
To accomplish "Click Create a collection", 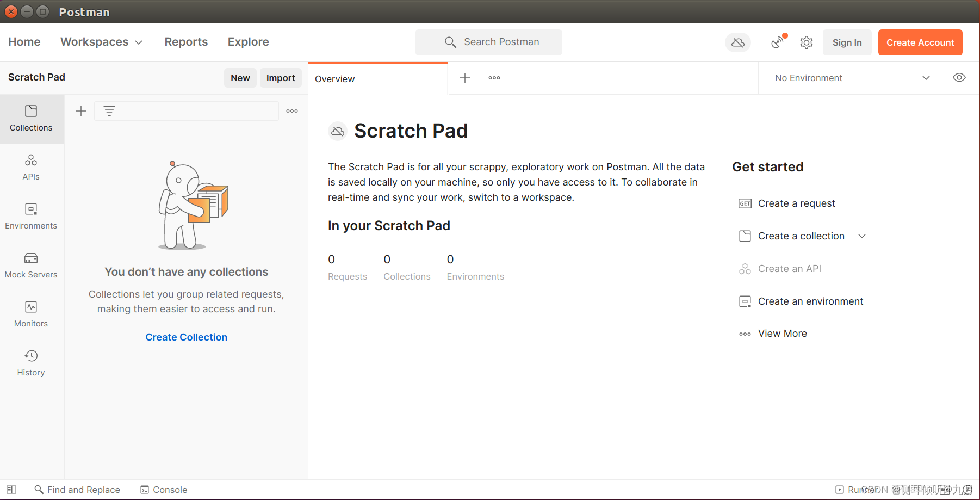I will coord(791,236).
